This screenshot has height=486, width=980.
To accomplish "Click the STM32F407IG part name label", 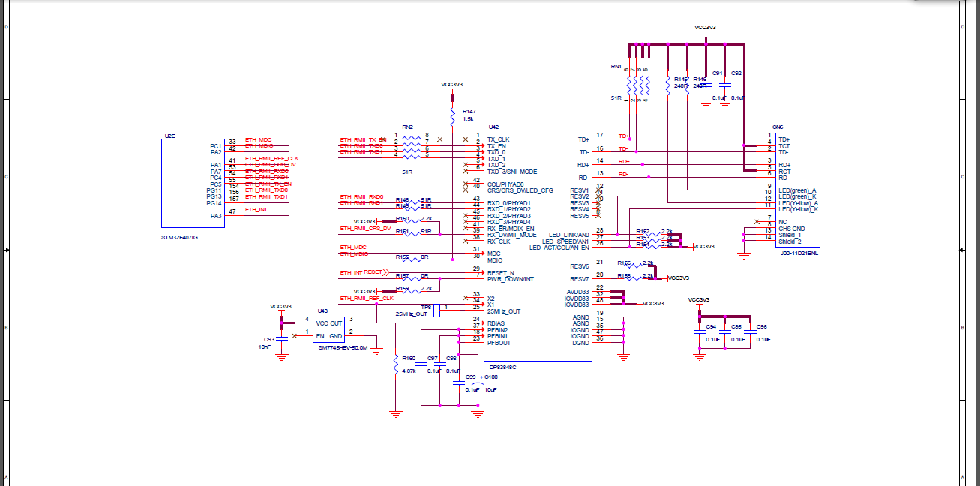I will point(179,237).
